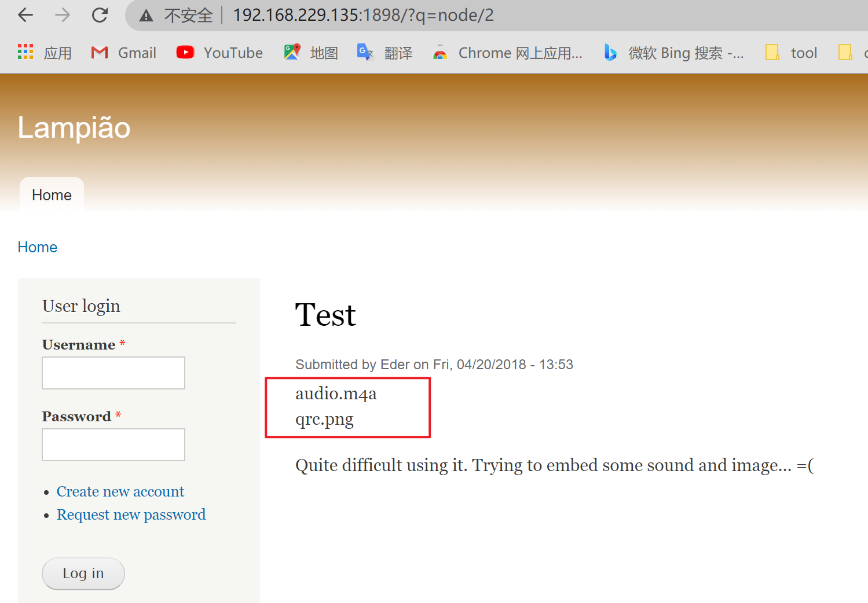Open the YouTube bookmark
The image size is (868, 603).
tap(219, 53)
